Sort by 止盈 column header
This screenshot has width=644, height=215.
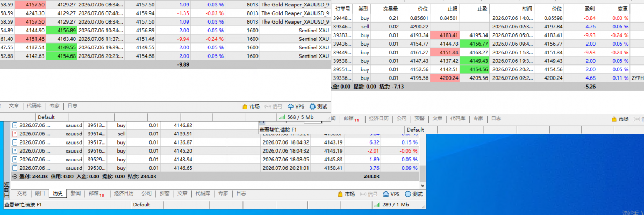click(475, 9)
